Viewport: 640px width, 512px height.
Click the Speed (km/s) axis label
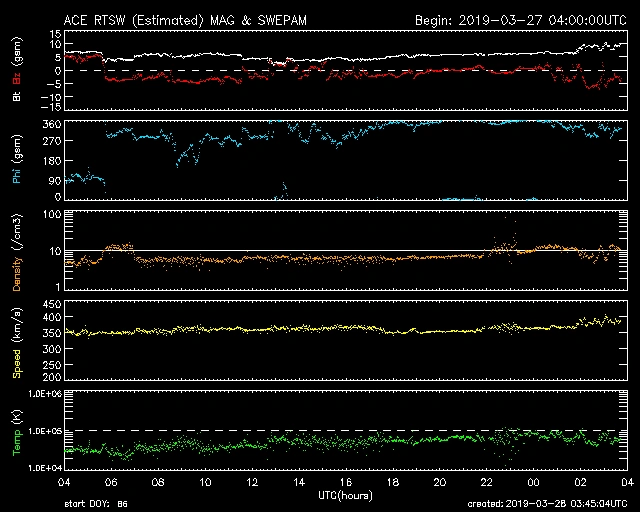(16, 343)
